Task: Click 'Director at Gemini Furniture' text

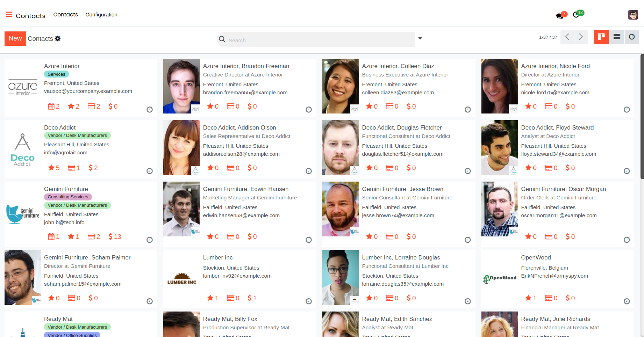Action: tap(77, 266)
